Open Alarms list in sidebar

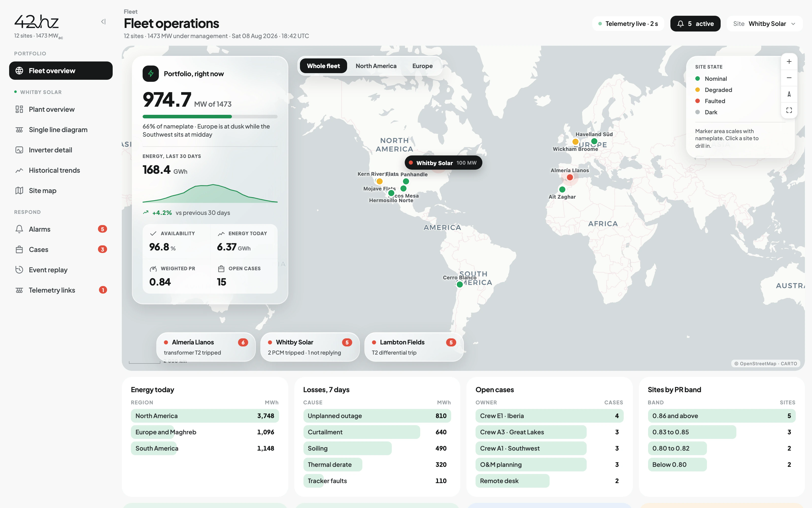point(61,229)
